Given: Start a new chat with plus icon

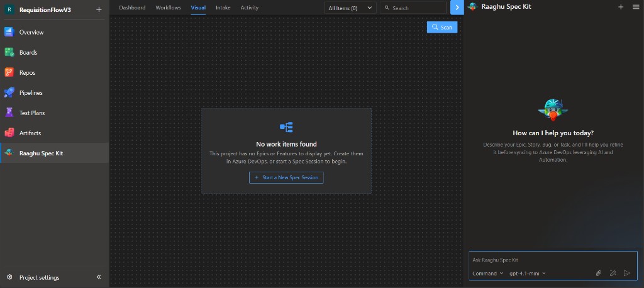Looking at the screenshot, I should click(x=621, y=6).
